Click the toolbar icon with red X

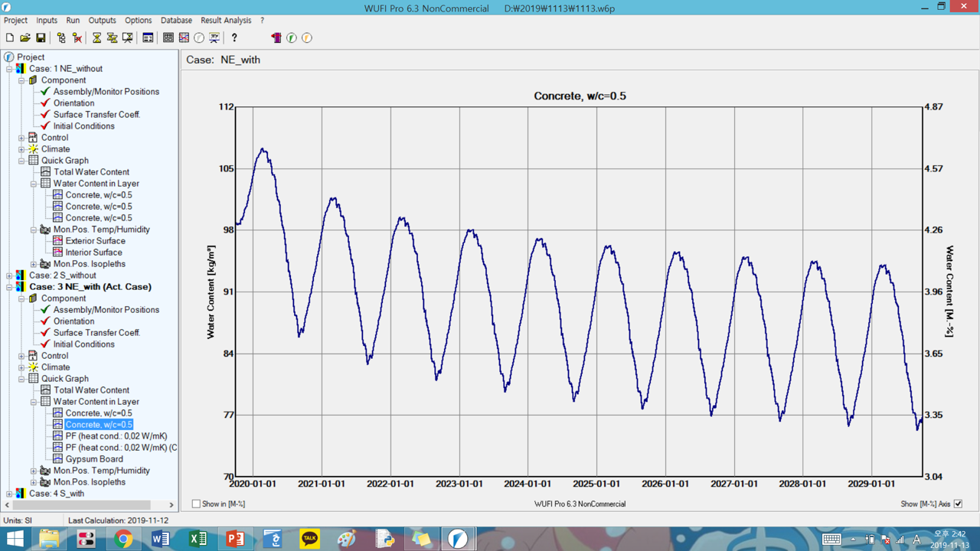click(77, 37)
